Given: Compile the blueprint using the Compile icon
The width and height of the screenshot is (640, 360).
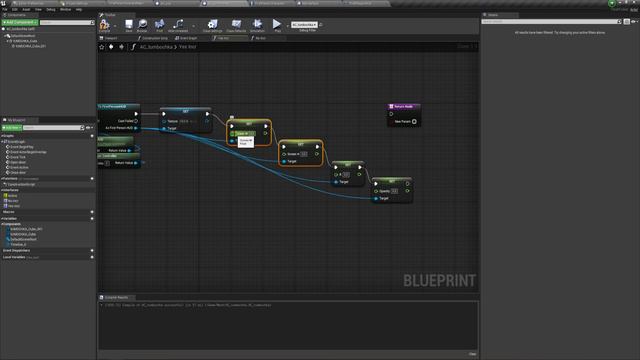Looking at the screenshot, I should [104, 24].
